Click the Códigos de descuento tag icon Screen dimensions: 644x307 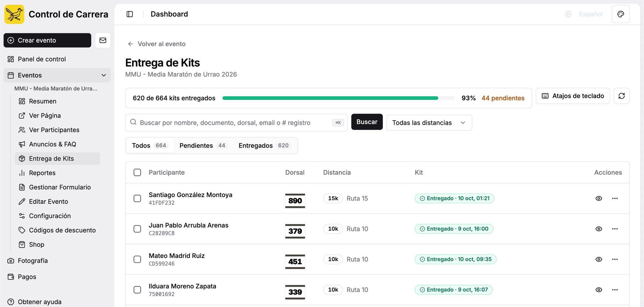[x=22, y=230]
